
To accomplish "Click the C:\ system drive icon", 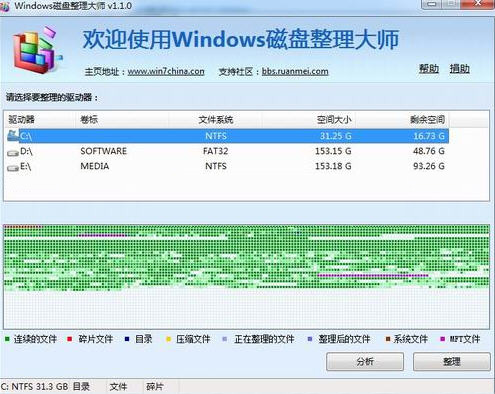I will point(13,135).
